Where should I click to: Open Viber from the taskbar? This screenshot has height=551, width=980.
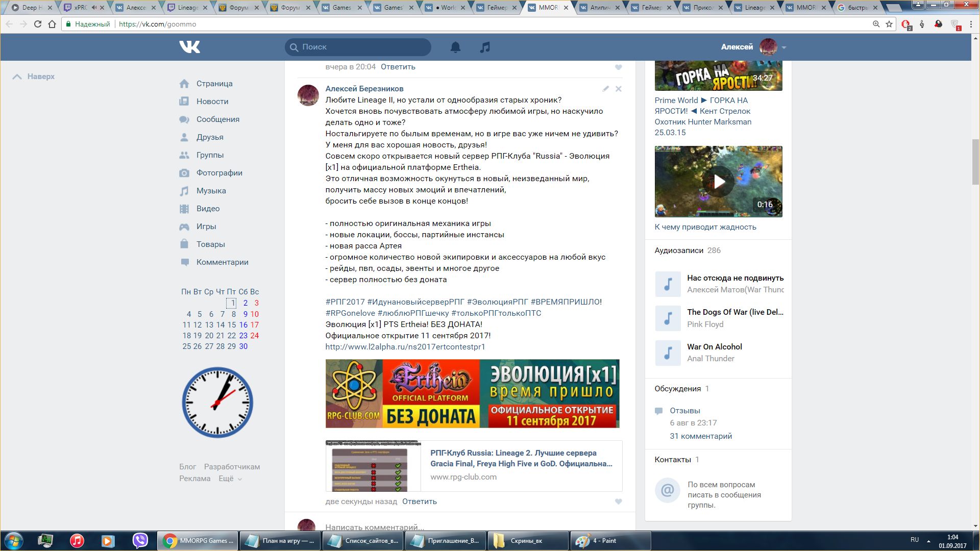[140, 541]
